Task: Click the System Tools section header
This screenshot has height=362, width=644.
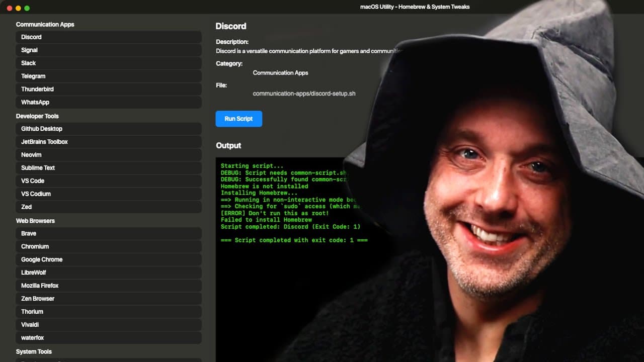Action: click(x=34, y=352)
